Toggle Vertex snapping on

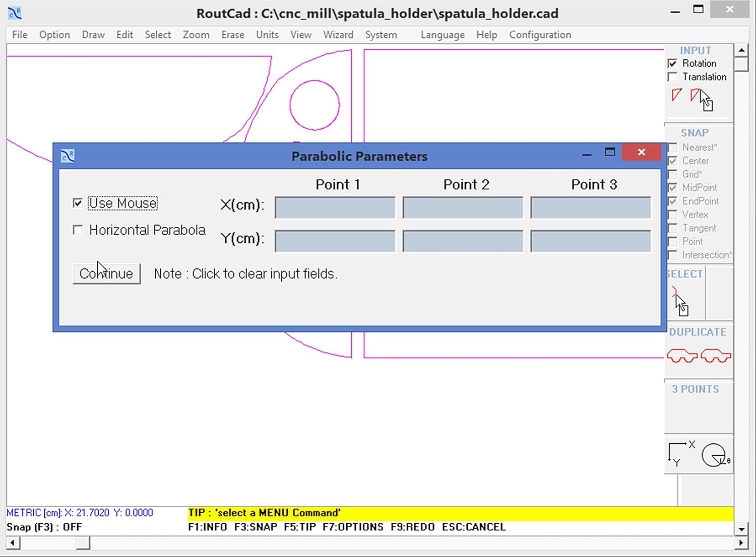coord(673,215)
